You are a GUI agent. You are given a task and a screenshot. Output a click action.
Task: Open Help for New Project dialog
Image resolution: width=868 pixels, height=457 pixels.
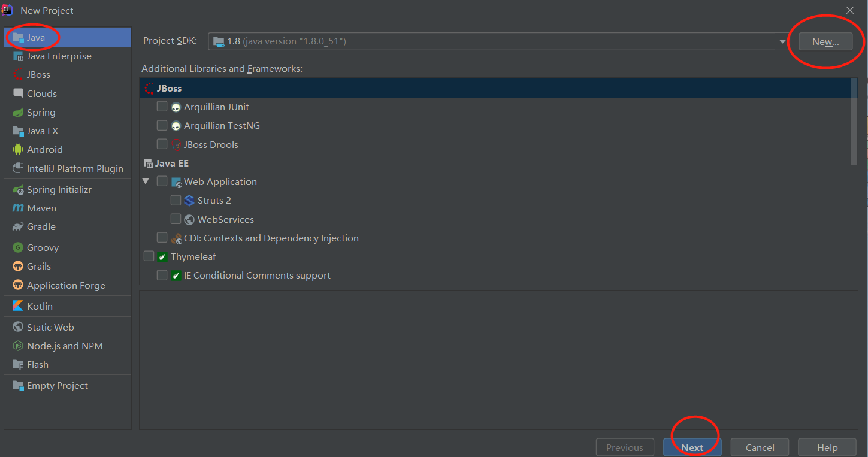coord(827,447)
